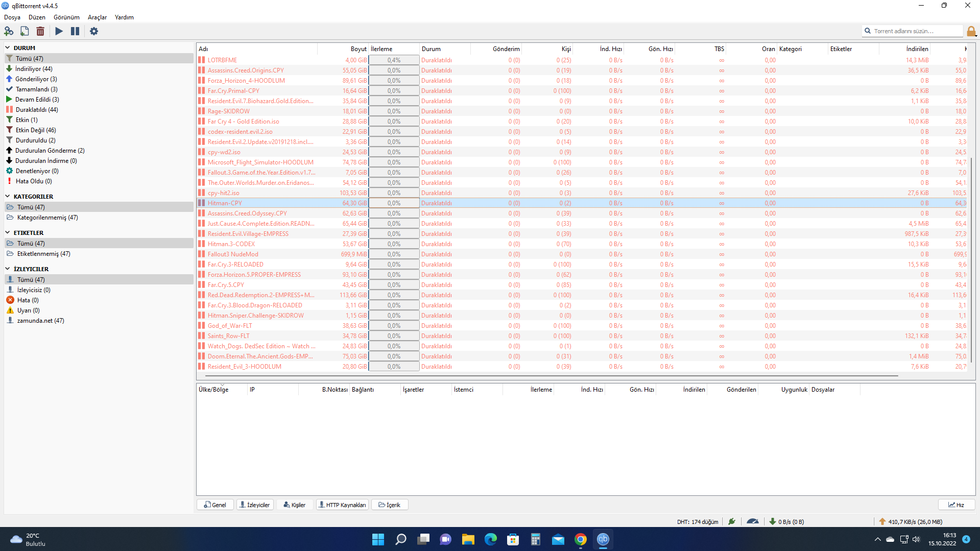980x551 pixels.
Task: Select the zamunda.net (47) tracker
Action: coord(99,321)
